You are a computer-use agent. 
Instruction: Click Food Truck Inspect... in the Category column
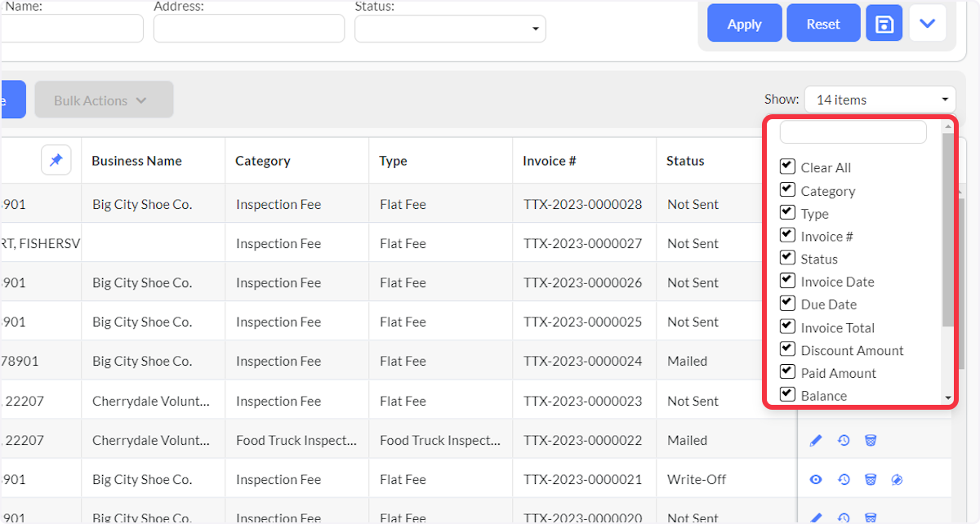point(296,440)
